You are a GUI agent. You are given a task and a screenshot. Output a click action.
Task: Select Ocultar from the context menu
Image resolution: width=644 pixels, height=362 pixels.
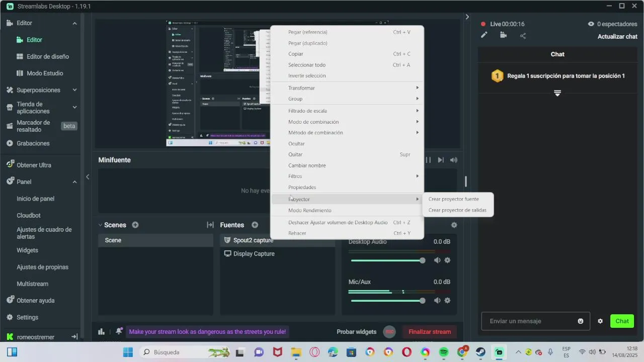[x=347, y=144]
